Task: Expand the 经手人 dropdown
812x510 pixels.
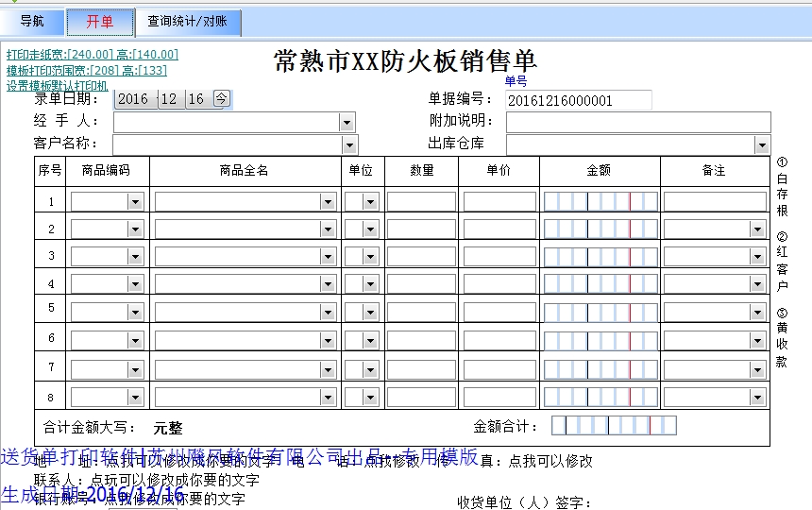Action: [x=347, y=123]
